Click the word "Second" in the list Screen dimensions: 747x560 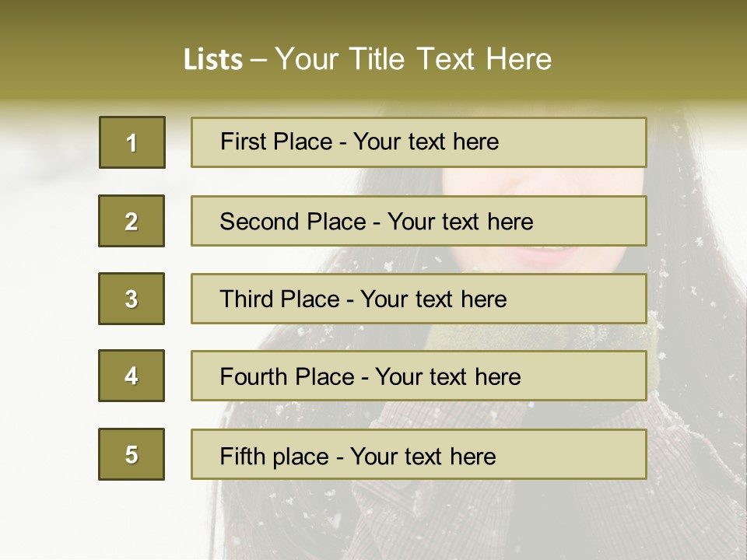(261, 222)
